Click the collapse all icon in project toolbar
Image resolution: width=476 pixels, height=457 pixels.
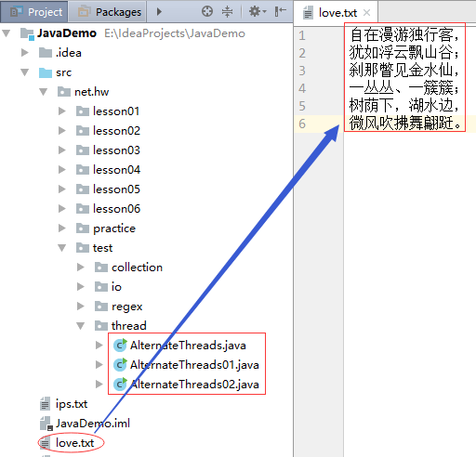227,11
